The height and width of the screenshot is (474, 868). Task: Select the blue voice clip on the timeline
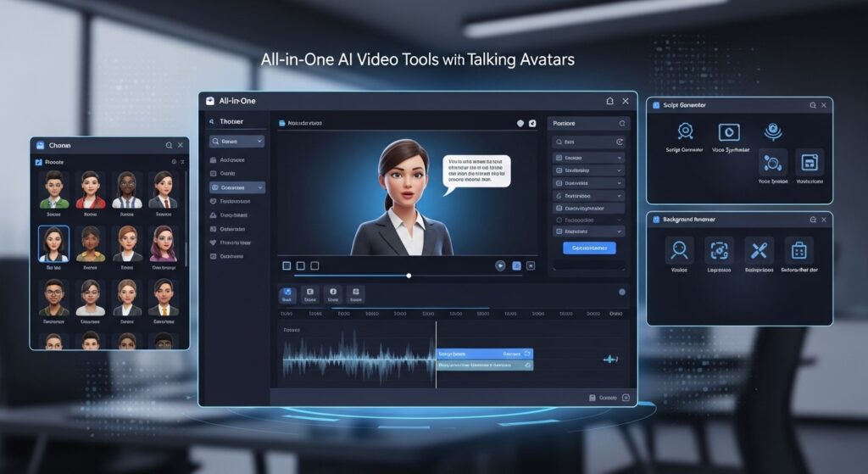coord(484,354)
